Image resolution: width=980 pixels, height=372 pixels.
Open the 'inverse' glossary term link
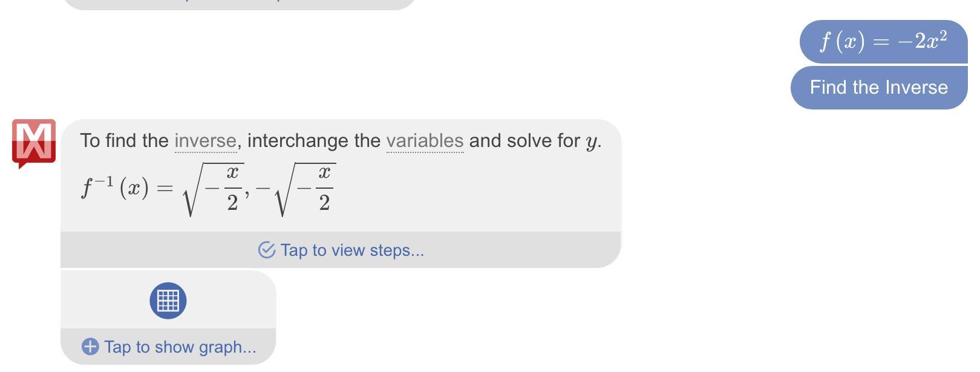point(205,141)
